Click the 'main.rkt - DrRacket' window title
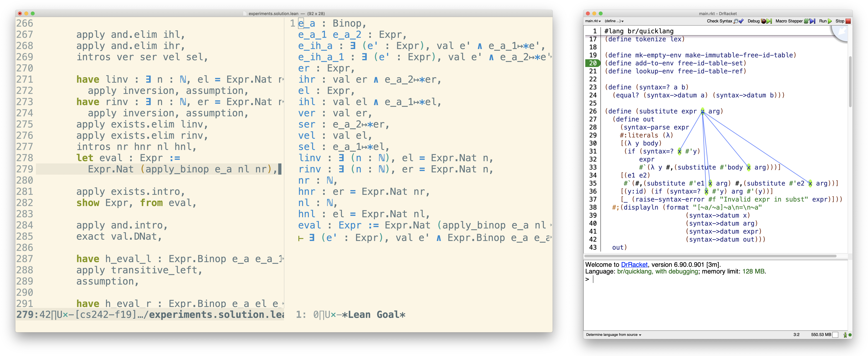Viewport: 868px width, 356px height. [717, 13]
